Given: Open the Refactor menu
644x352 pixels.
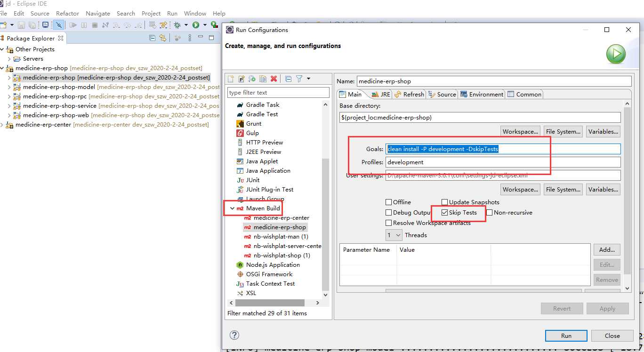Looking at the screenshot, I should click(67, 13).
